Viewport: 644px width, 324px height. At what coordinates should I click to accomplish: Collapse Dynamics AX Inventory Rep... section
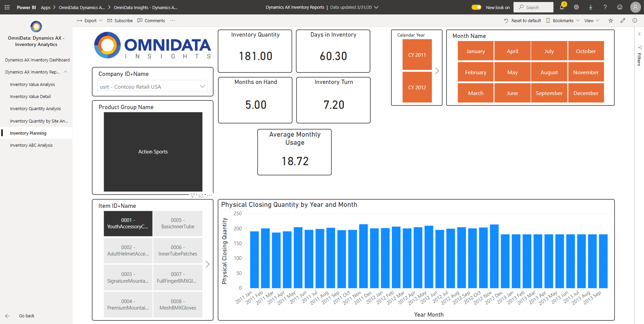(66, 72)
